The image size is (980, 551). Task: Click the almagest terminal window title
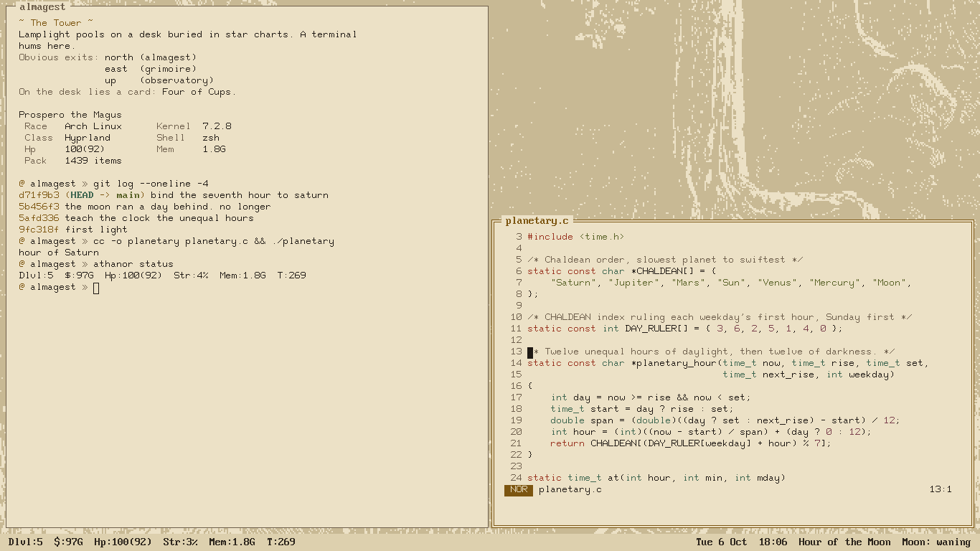click(x=42, y=7)
